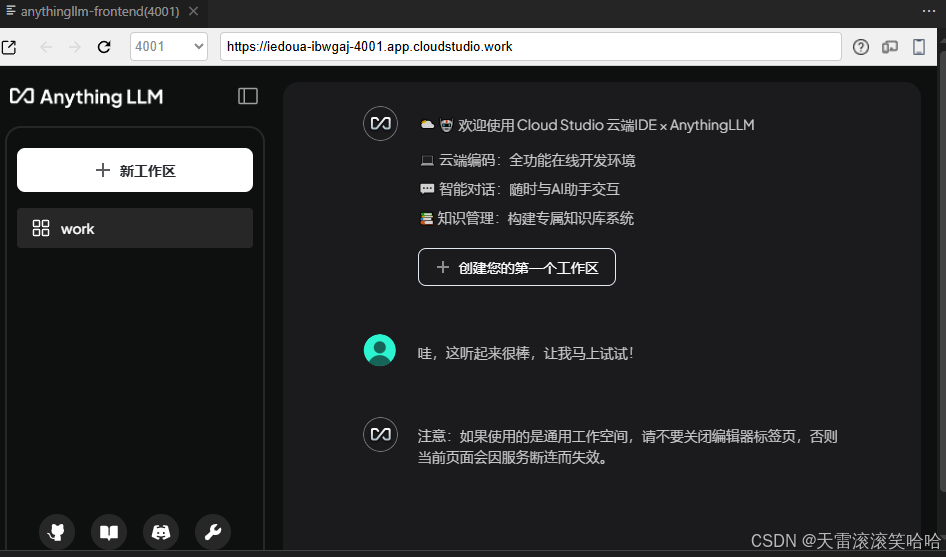Focus the URL address field

(530, 46)
